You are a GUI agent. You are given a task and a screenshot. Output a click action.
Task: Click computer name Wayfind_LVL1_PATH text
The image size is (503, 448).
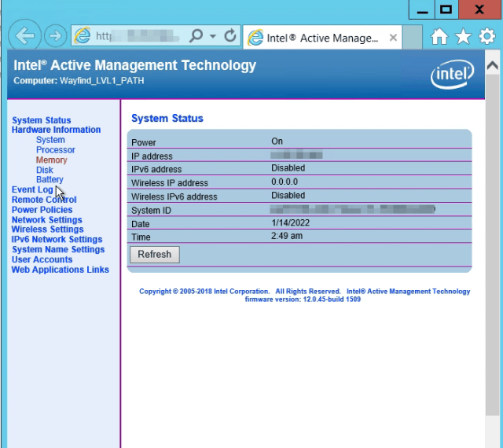(101, 80)
